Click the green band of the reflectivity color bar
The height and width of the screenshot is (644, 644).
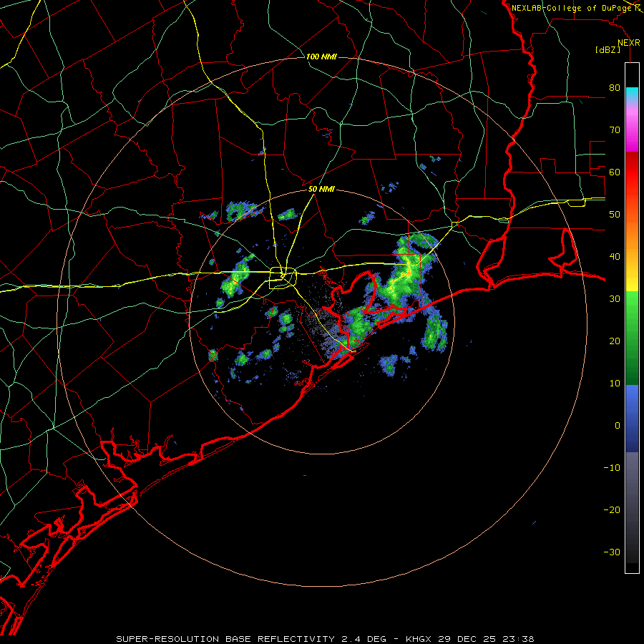click(x=632, y=338)
